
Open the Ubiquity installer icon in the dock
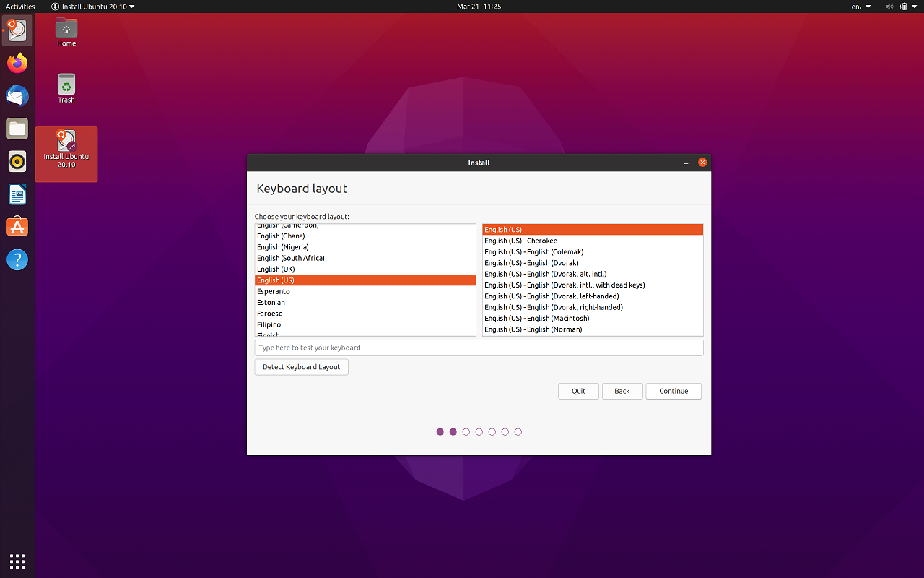click(17, 30)
